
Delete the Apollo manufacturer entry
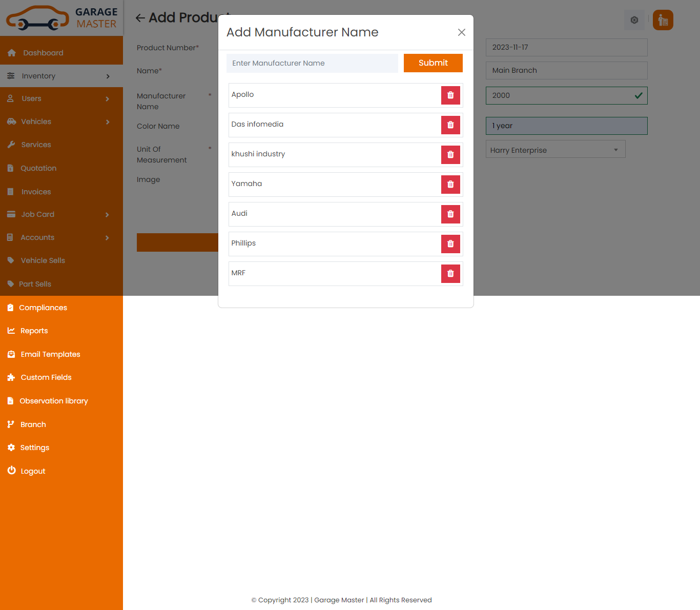(x=450, y=95)
